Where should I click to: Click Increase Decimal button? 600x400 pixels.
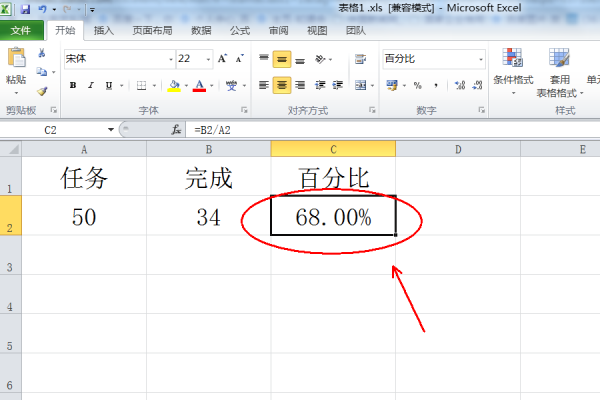click(x=460, y=85)
